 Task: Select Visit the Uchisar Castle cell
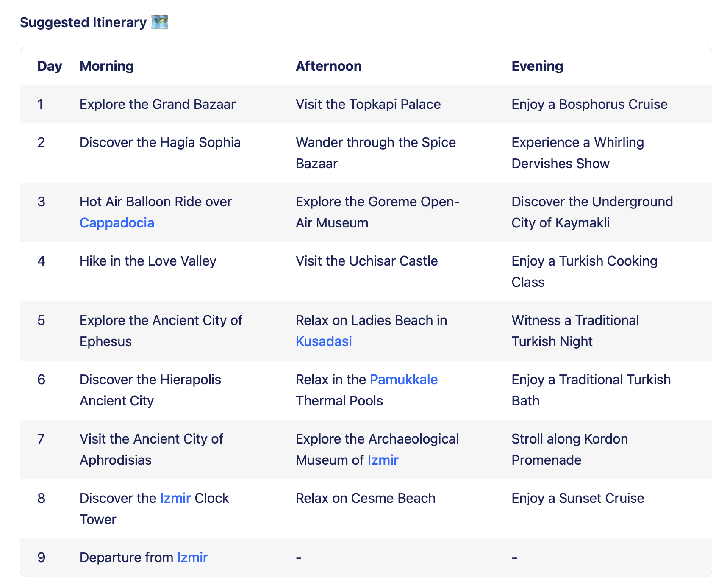(x=366, y=261)
